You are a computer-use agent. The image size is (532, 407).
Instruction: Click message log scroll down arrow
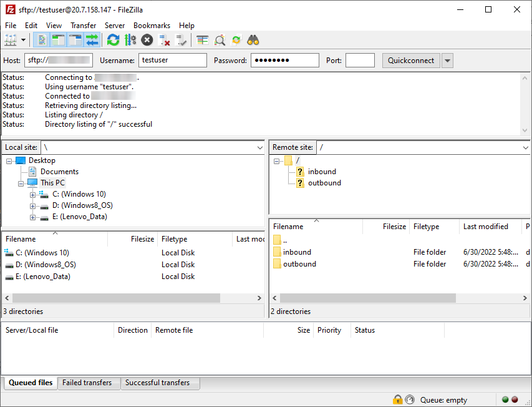tap(525, 130)
